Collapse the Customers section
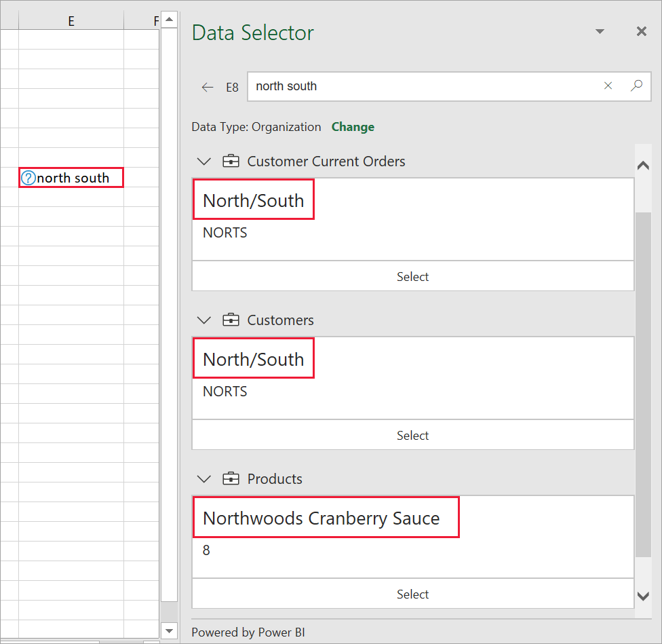 [x=203, y=320]
